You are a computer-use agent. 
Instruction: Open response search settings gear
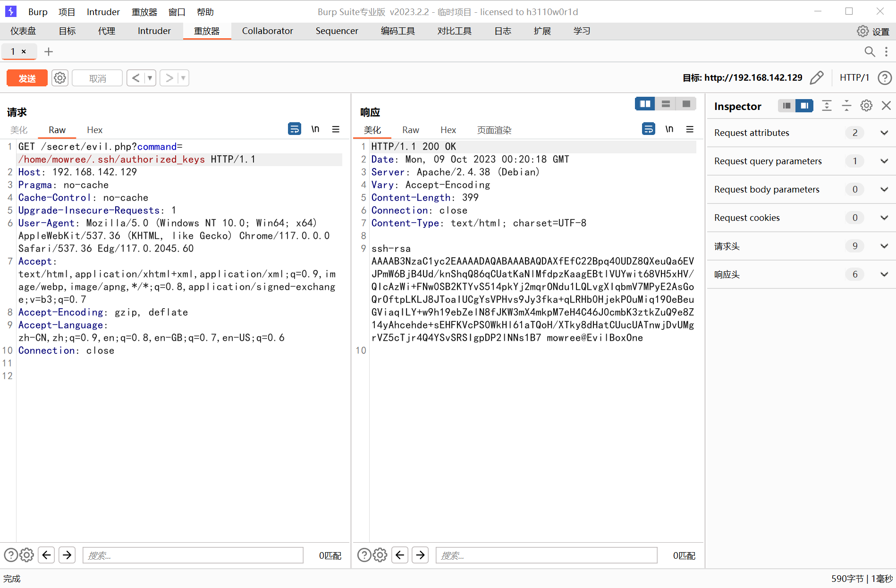point(380,555)
